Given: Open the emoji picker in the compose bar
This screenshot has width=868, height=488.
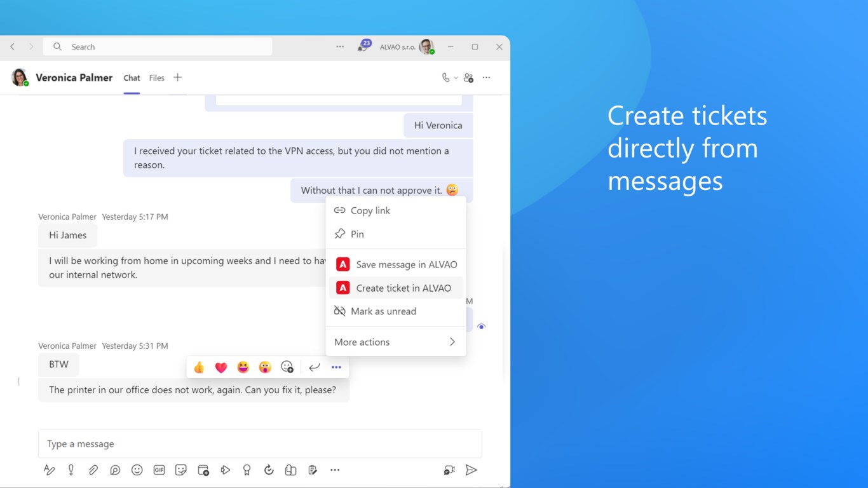Looking at the screenshot, I should point(137,470).
